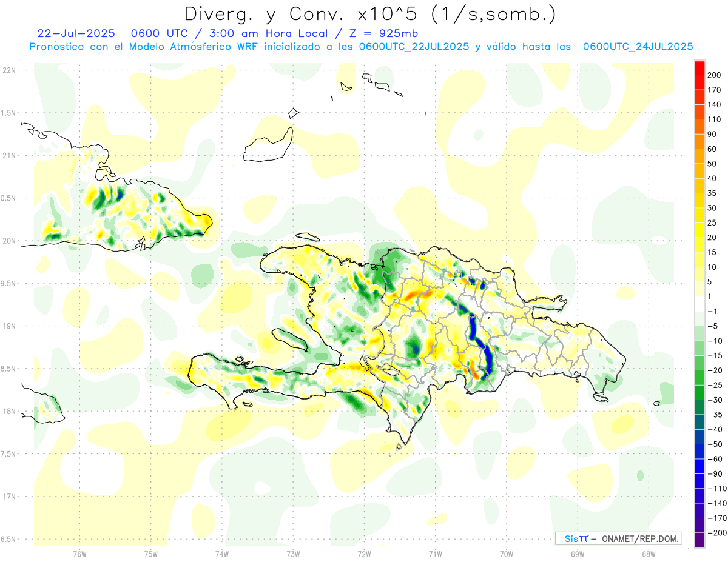Click the yellow swatch between 20 and 25
This screenshot has height=562, width=728.
[699, 230]
